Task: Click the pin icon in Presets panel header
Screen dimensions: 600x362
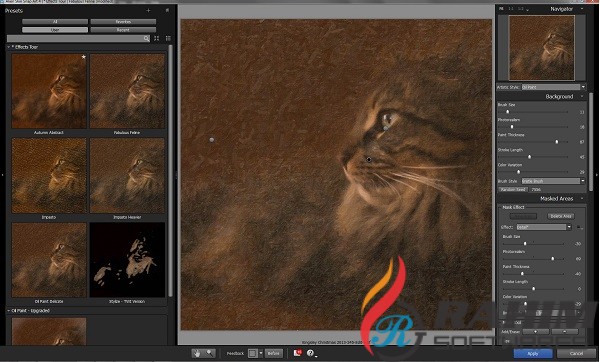Action: [x=167, y=10]
